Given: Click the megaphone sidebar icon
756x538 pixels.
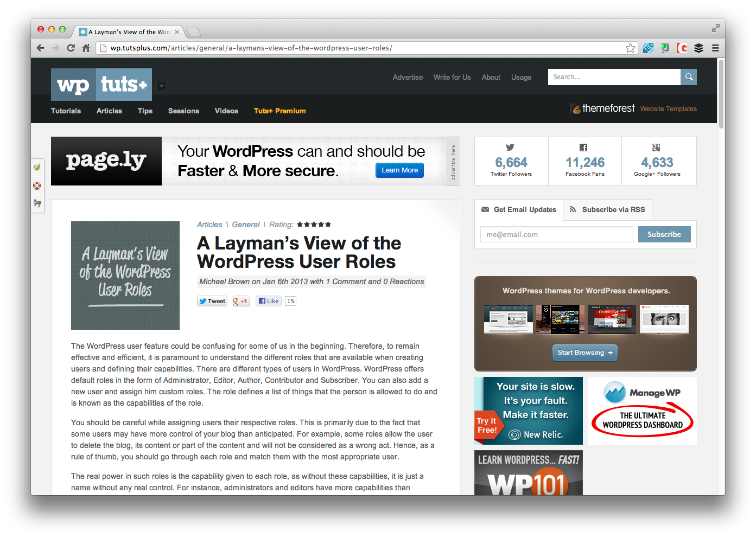Looking at the screenshot, I should pos(37,203).
